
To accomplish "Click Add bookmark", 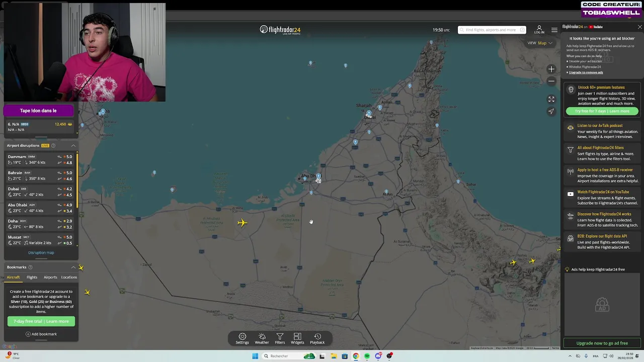I will (x=41, y=334).
